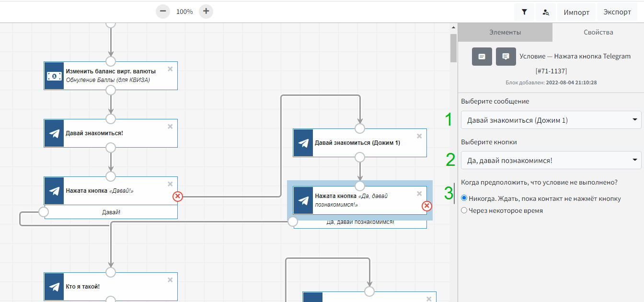Open the «Свойства» tab
This screenshot has width=644, height=302.
(x=598, y=33)
